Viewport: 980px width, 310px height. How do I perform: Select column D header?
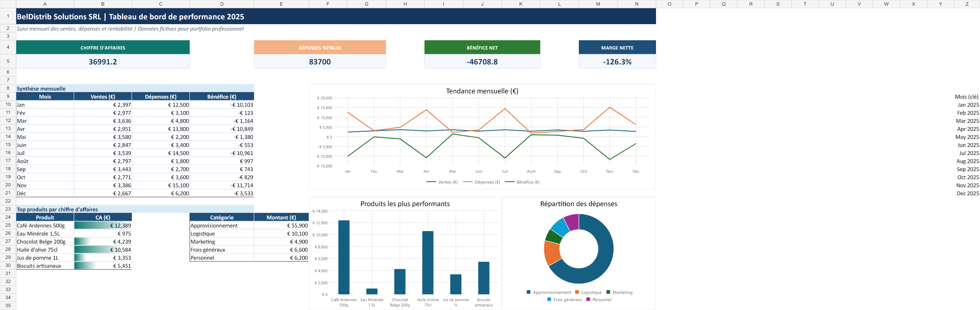click(222, 4)
